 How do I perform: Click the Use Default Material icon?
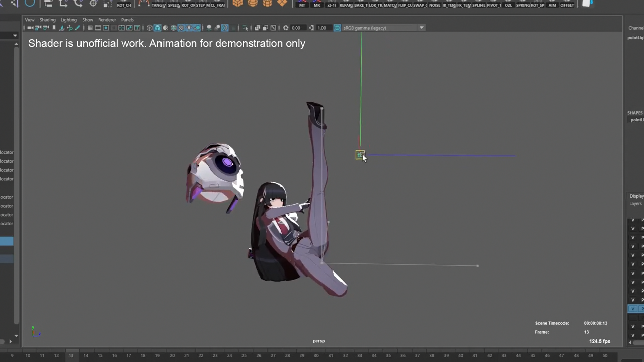click(165, 28)
